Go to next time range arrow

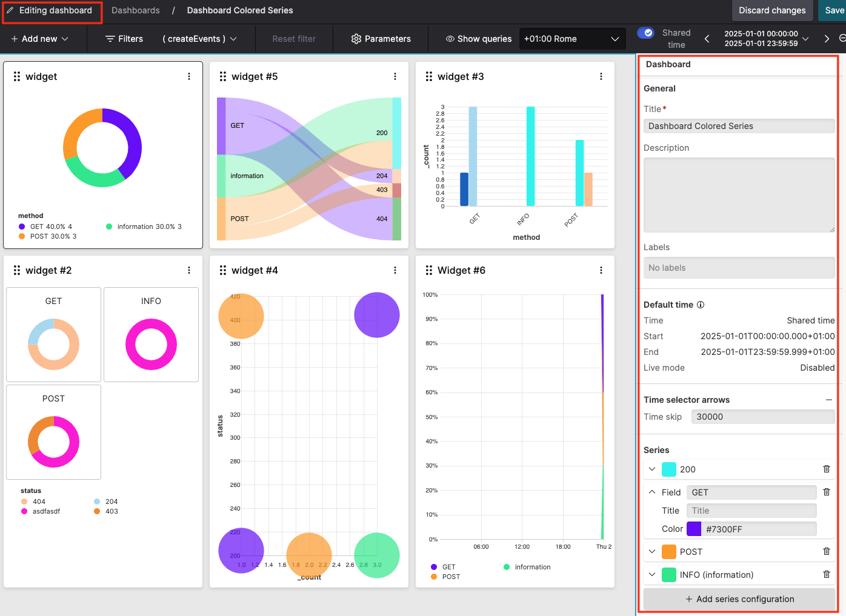827,39
